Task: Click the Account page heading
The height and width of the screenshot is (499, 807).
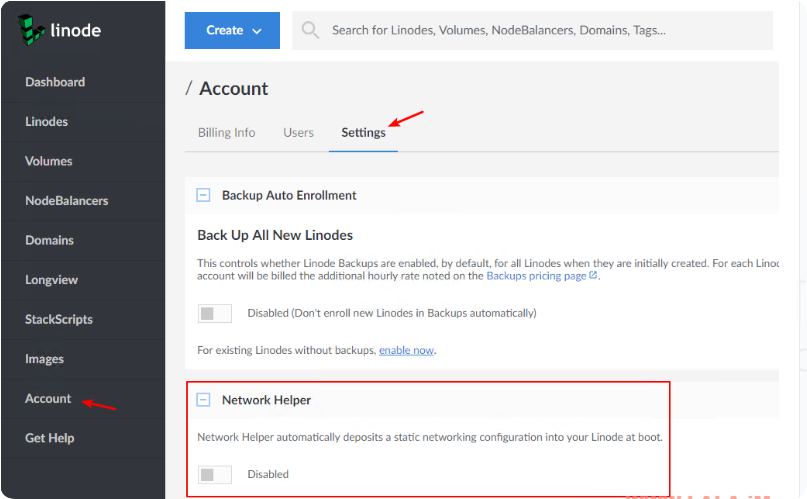Action: pos(234,88)
